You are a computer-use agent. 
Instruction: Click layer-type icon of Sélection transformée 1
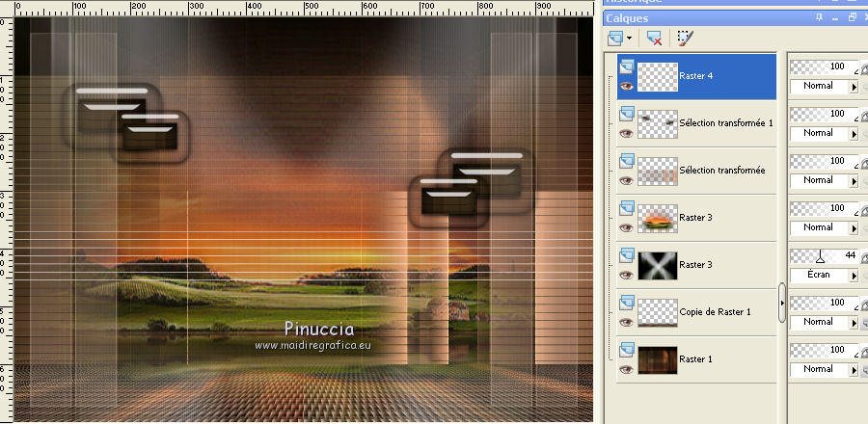tap(627, 114)
